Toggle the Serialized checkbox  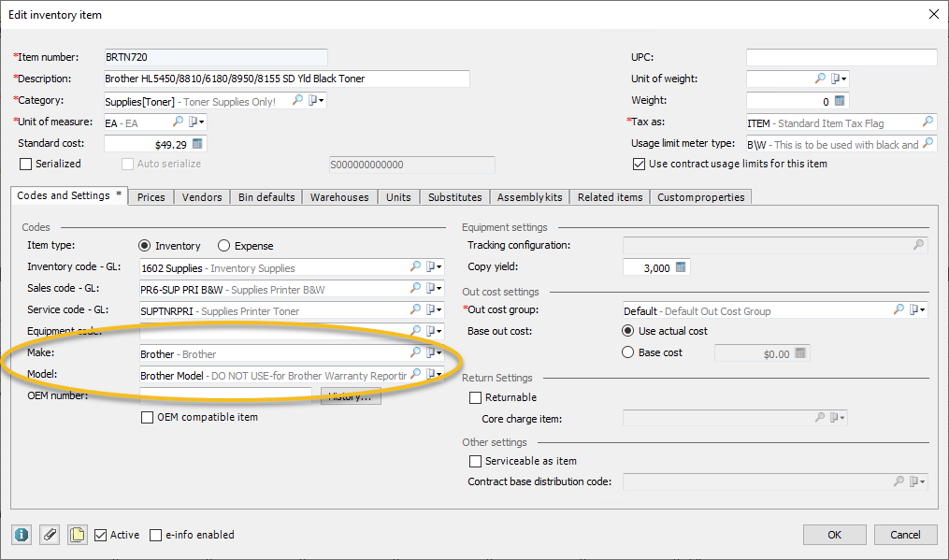[26, 164]
